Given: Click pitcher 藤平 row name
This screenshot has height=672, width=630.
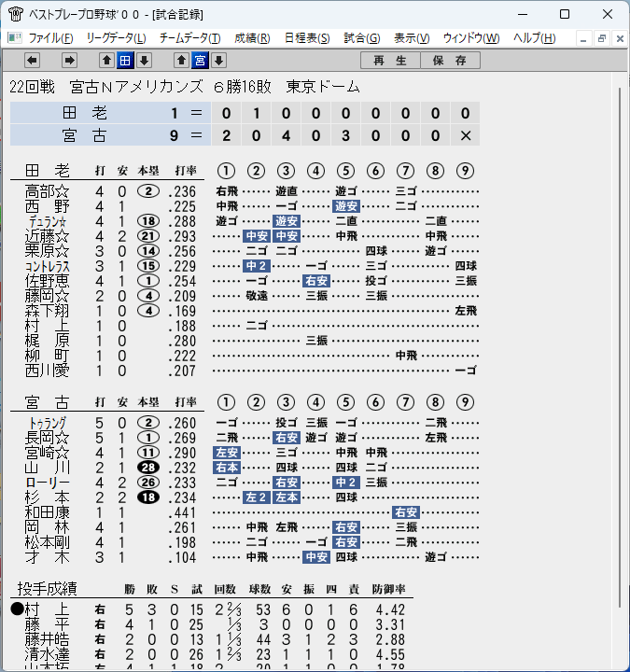Looking at the screenshot, I should 48,624.
